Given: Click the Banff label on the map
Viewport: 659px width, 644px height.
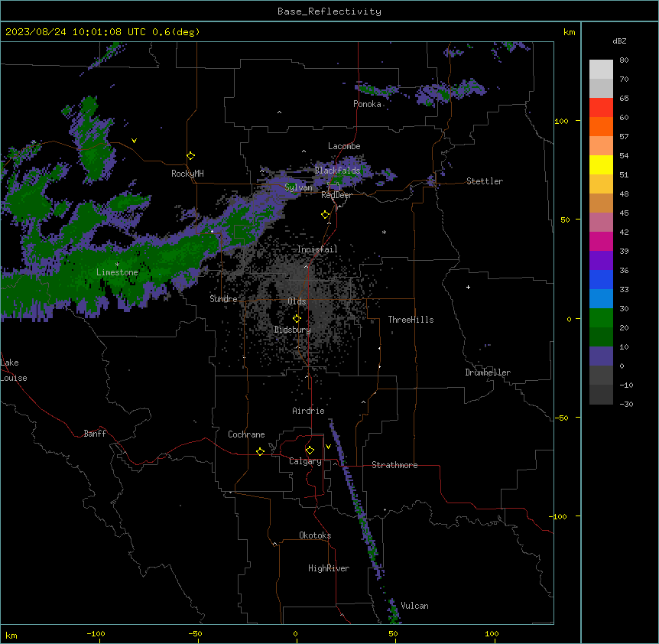Looking at the screenshot, I should click(95, 434).
